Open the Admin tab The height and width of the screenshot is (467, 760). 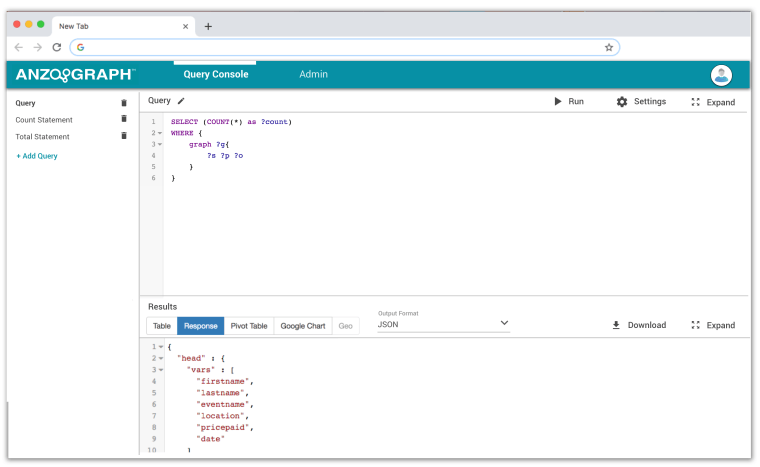click(x=314, y=74)
